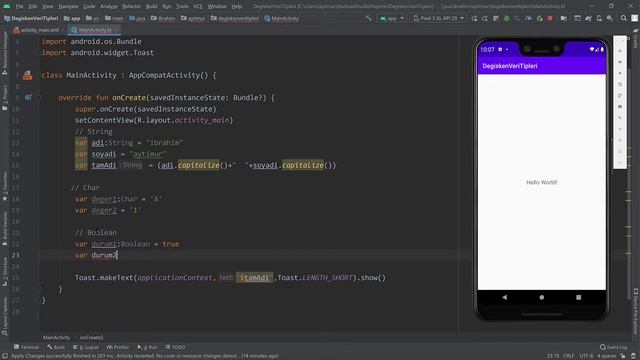Click the tamAdi variable on line 15
Viewport: 640px width, 360px height.
coord(104,165)
